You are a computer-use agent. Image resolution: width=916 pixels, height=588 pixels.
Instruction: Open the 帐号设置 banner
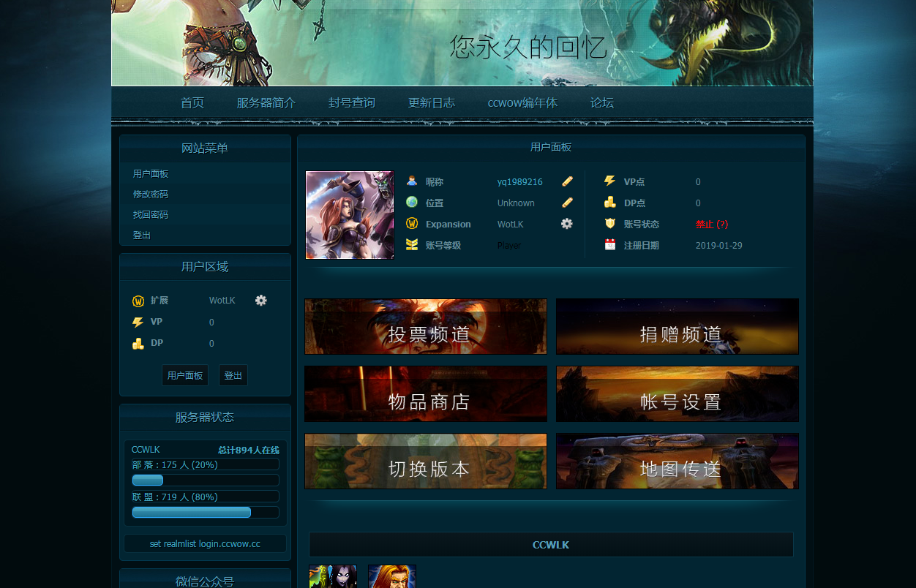coord(677,393)
